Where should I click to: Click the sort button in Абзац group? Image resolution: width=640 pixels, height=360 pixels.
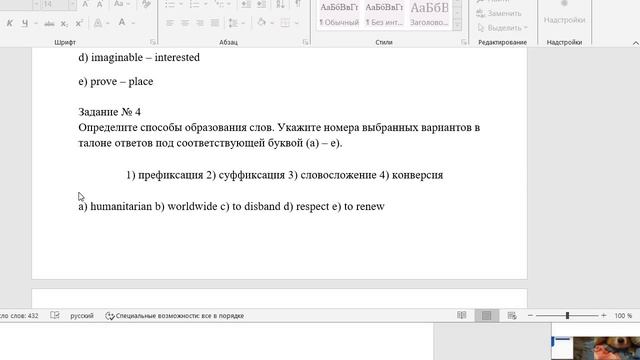(x=280, y=4)
